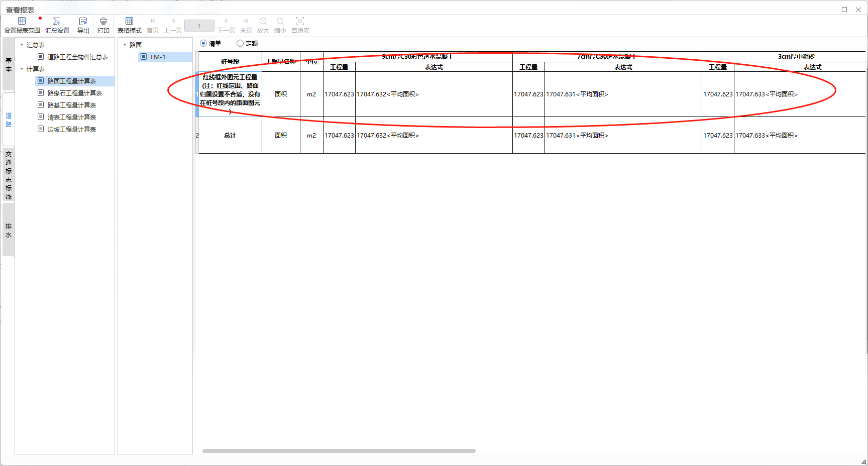Collapse the 路面 tree node
Image resolution: width=868 pixels, height=466 pixels.
click(125, 45)
